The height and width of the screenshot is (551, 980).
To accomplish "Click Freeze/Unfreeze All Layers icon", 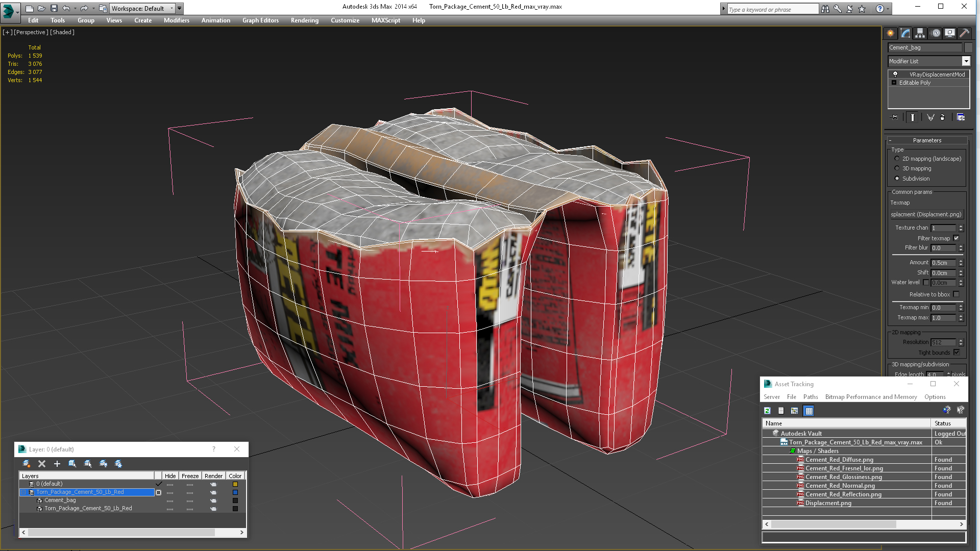I will tap(118, 464).
